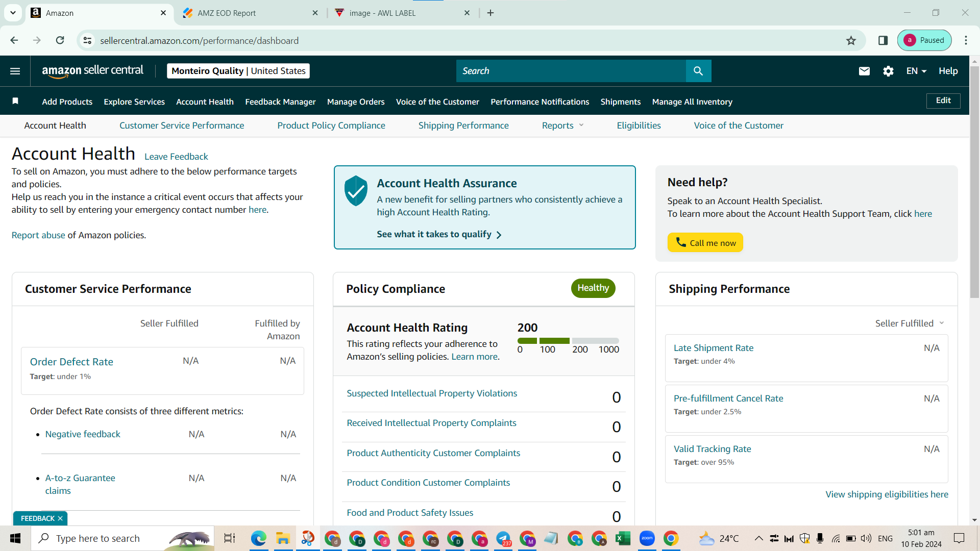Click the Report abuse link
Screen dimensions: 980x551
point(38,235)
